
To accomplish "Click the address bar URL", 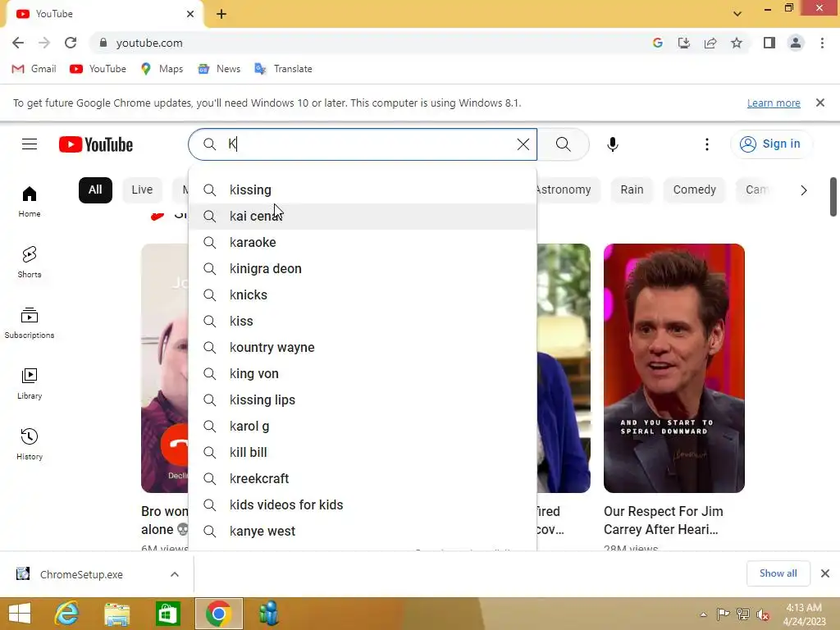I will [149, 43].
